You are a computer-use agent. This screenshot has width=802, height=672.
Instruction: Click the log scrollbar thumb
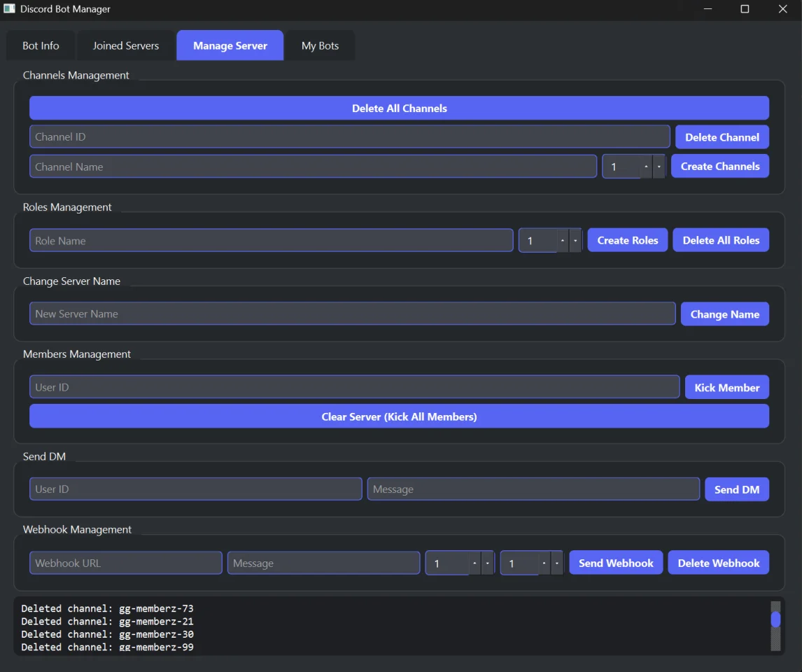(775, 619)
